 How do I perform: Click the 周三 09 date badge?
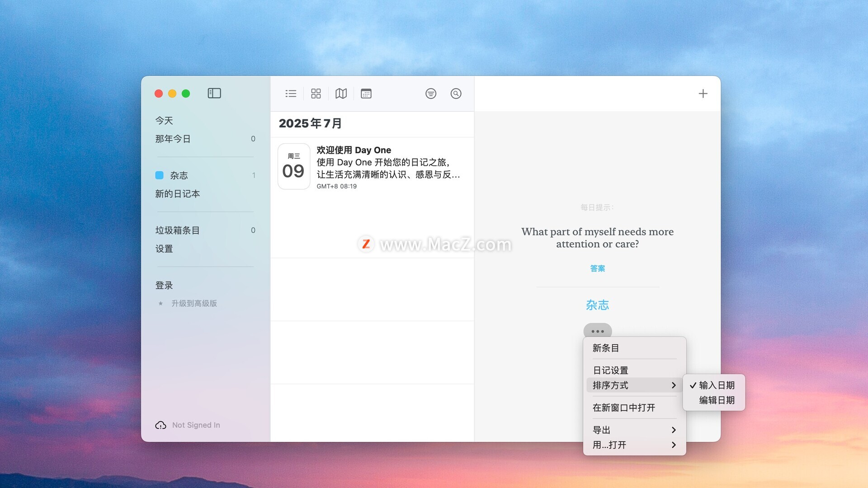point(294,166)
